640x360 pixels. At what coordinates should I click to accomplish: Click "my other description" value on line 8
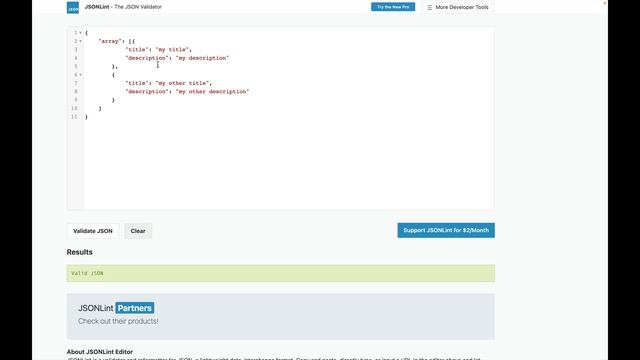[x=212, y=91]
